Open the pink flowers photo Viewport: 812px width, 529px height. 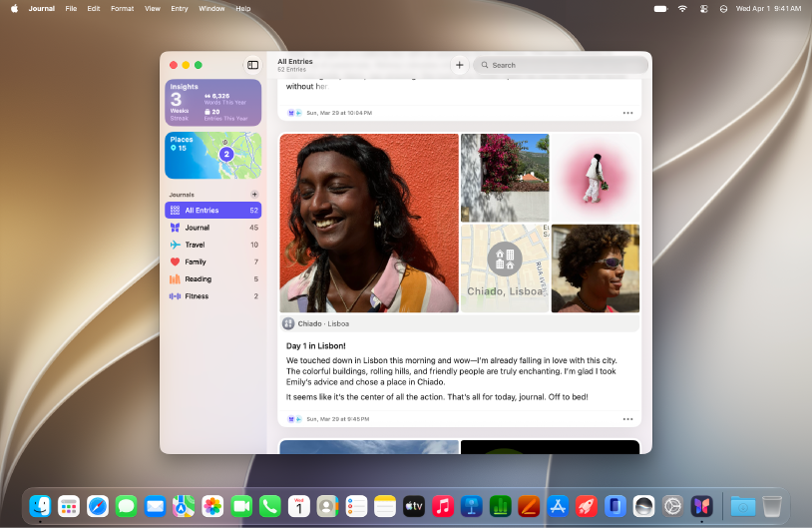pyautogui.click(x=505, y=178)
